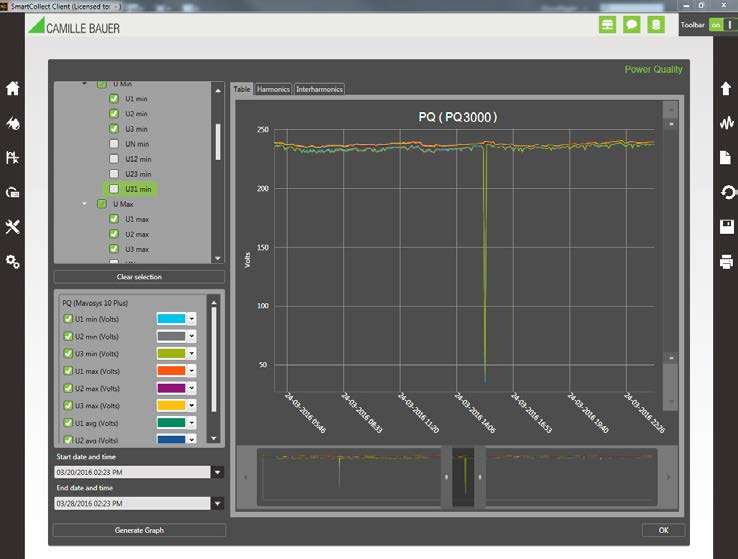
Task: Click the Home icon in left sidebar
Action: 13,88
